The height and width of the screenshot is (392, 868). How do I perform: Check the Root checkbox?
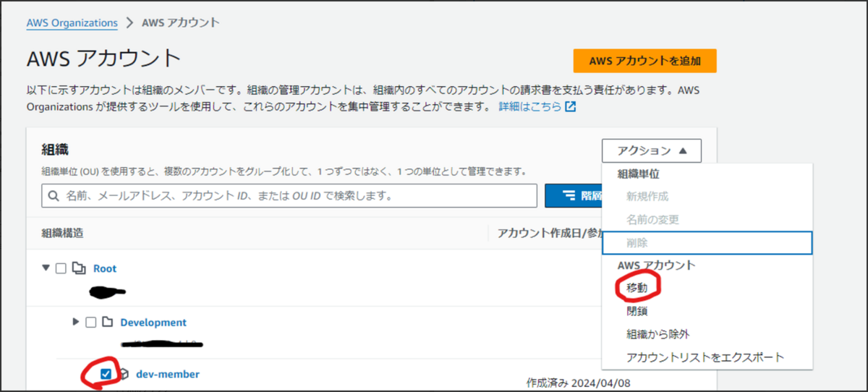point(61,268)
